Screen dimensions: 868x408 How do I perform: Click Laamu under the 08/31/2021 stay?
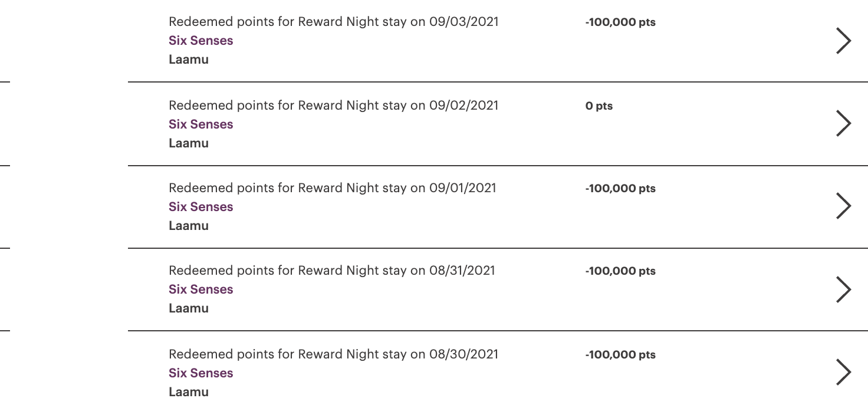click(x=189, y=308)
